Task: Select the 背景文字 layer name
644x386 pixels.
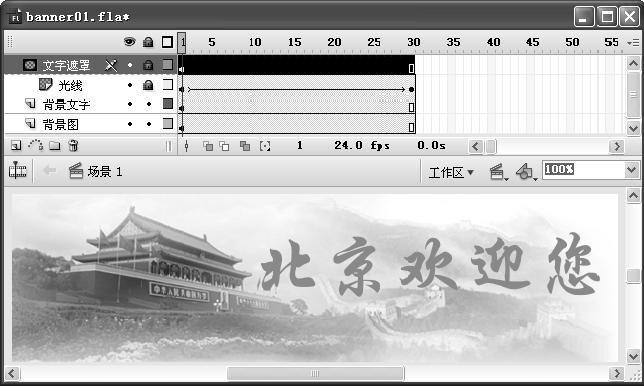Action: [x=66, y=105]
